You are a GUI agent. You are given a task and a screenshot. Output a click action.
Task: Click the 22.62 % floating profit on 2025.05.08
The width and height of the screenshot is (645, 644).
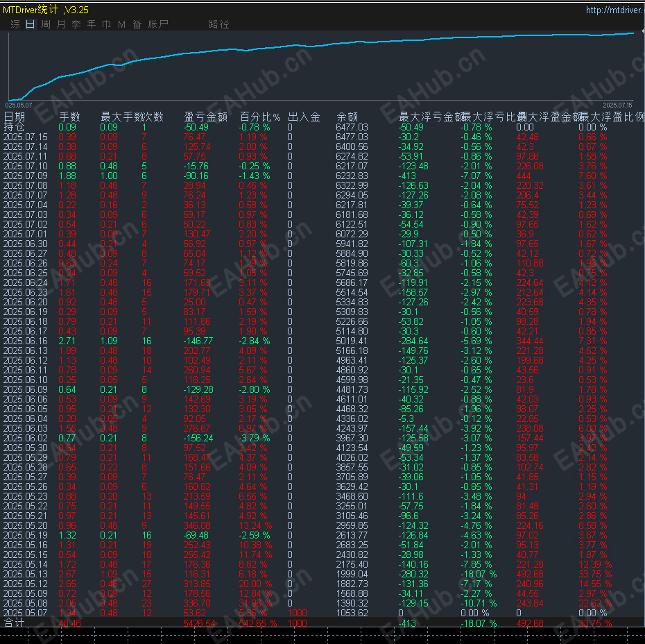point(595,603)
